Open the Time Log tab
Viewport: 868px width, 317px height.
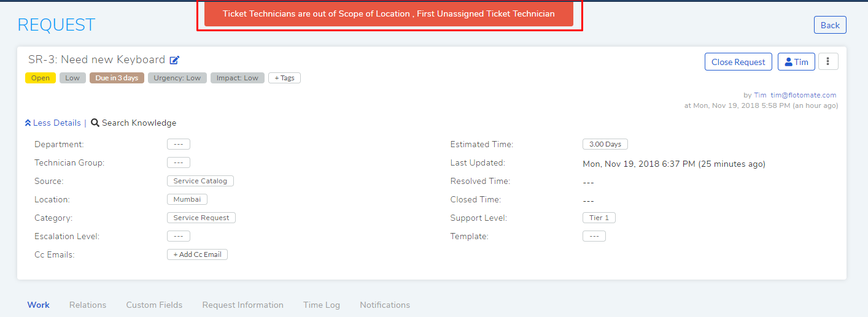322,305
